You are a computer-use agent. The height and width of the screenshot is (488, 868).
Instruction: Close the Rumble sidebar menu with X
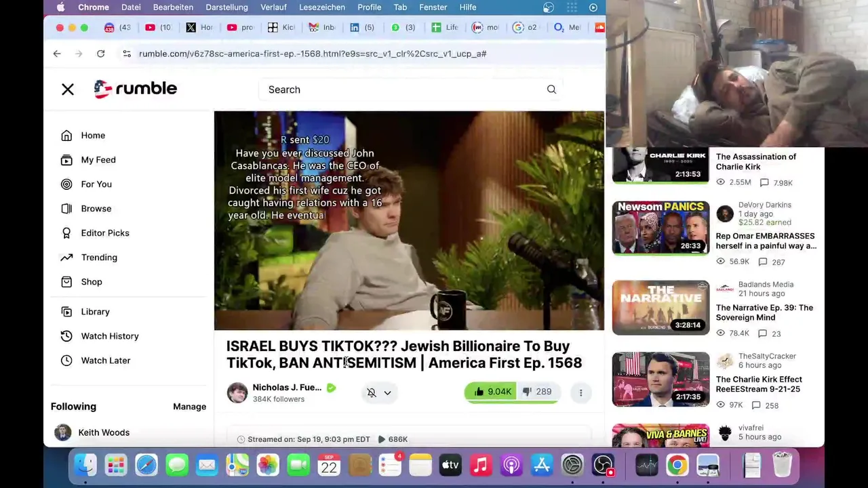(68, 89)
